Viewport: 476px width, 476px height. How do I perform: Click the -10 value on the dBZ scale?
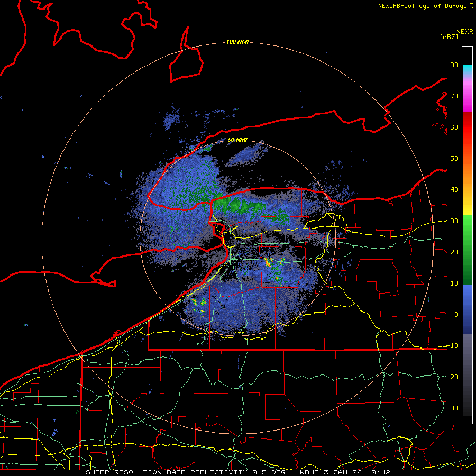click(452, 345)
